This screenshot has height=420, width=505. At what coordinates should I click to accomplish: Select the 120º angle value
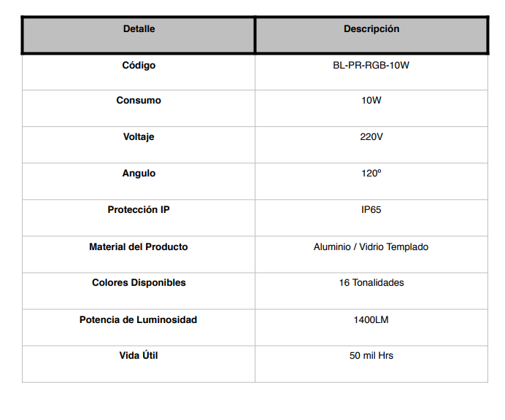click(x=371, y=173)
